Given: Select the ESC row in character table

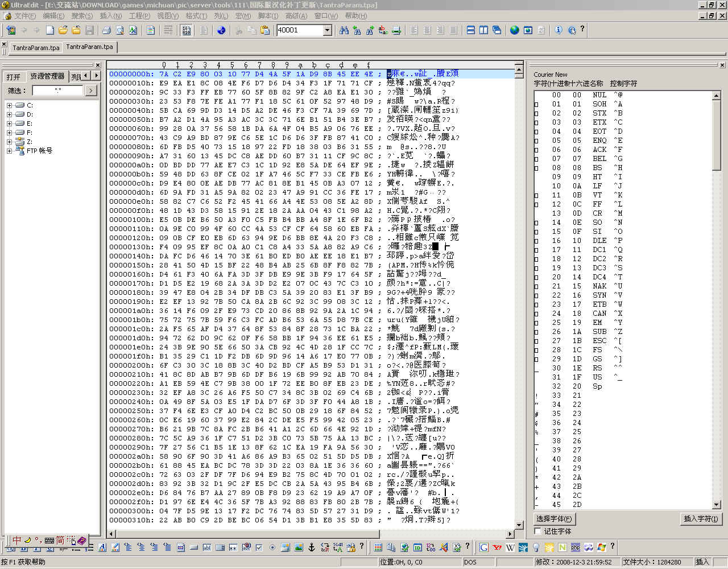Looking at the screenshot, I should 622,341.
